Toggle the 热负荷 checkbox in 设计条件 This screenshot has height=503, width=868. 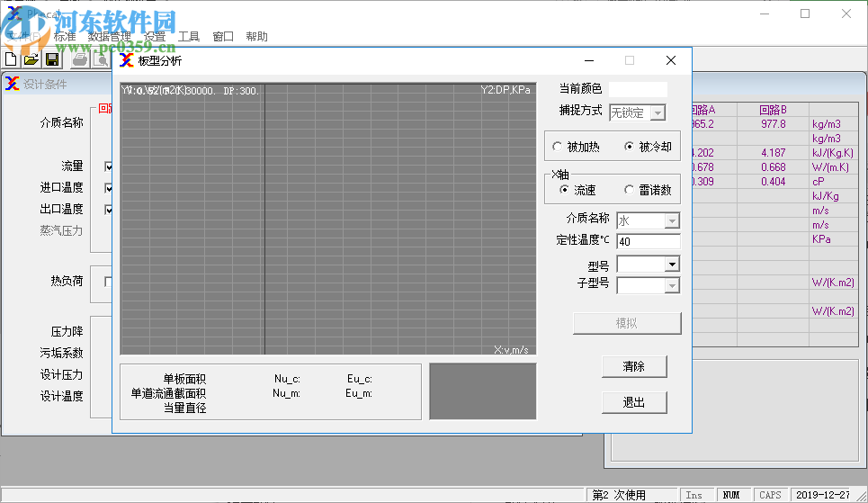(109, 282)
